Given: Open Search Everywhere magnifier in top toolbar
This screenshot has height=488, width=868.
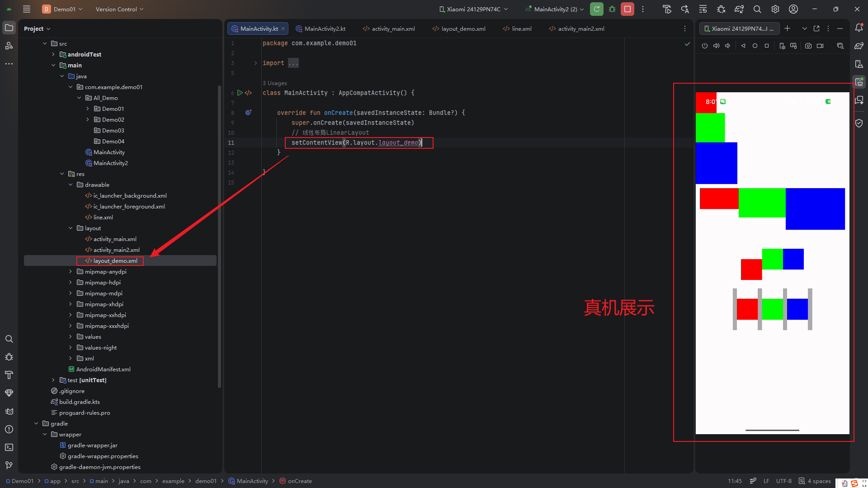Looking at the screenshot, I should pos(757,9).
